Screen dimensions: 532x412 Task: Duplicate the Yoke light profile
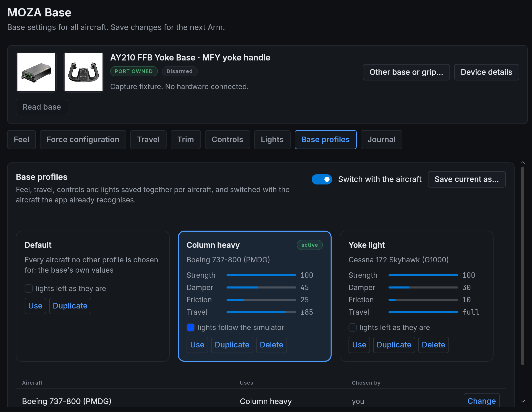394,345
